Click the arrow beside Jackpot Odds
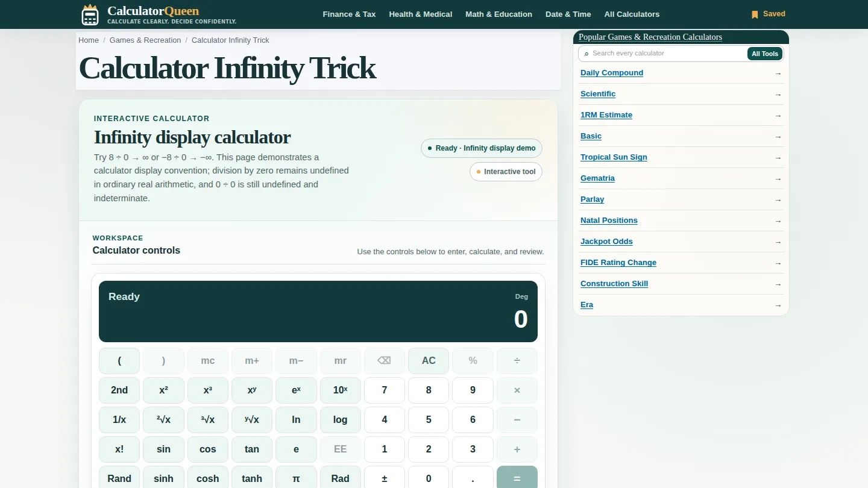The width and height of the screenshot is (868, 488). 778,242
